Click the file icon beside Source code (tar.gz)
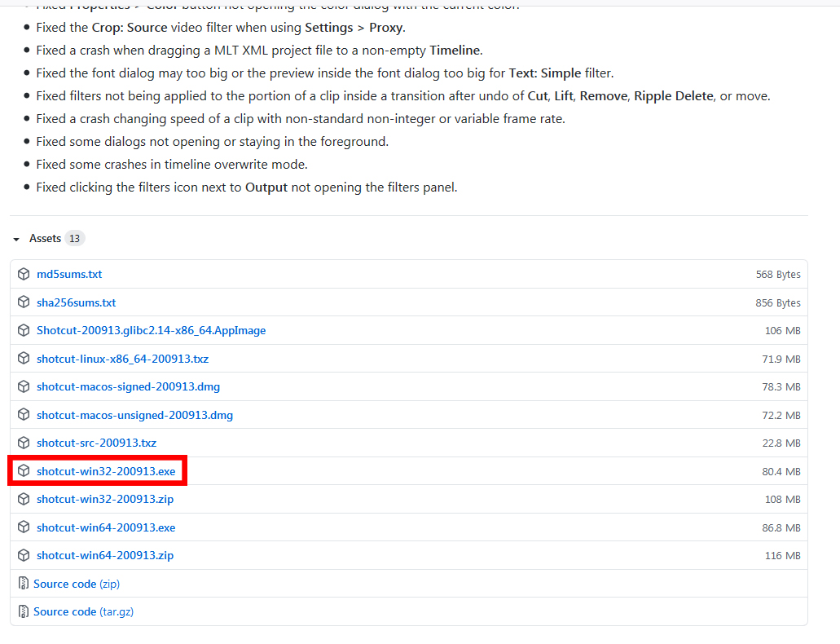The width and height of the screenshot is (840, 644). (24, 611)
